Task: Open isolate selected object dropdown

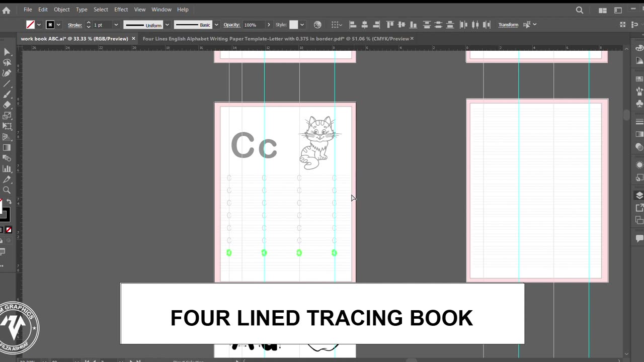Action: (534, 25)
